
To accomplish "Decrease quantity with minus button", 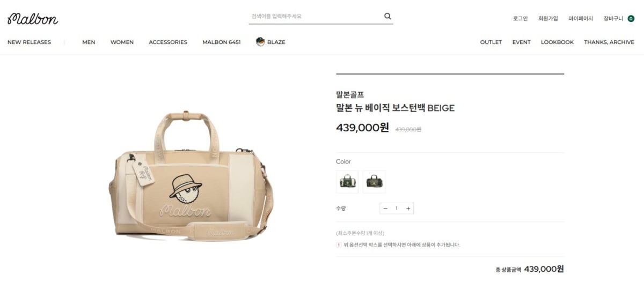I will (385, 209).
